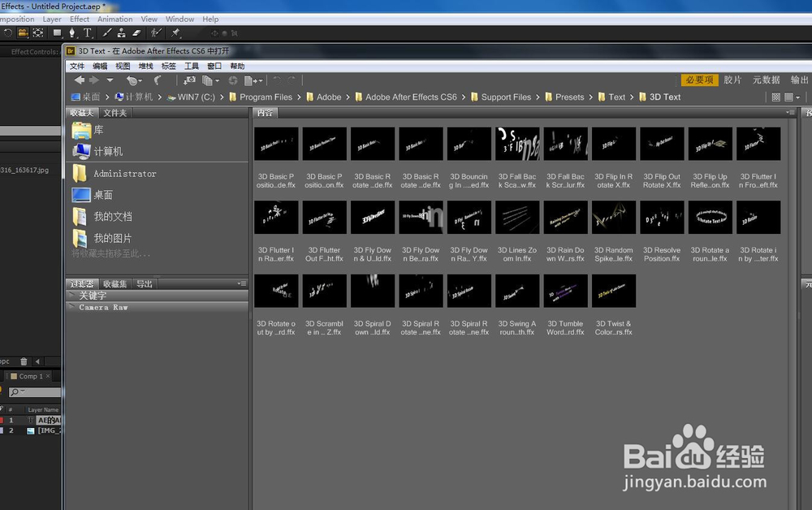Click the return to After Effects boomerang icon

[x=158, y=80]
